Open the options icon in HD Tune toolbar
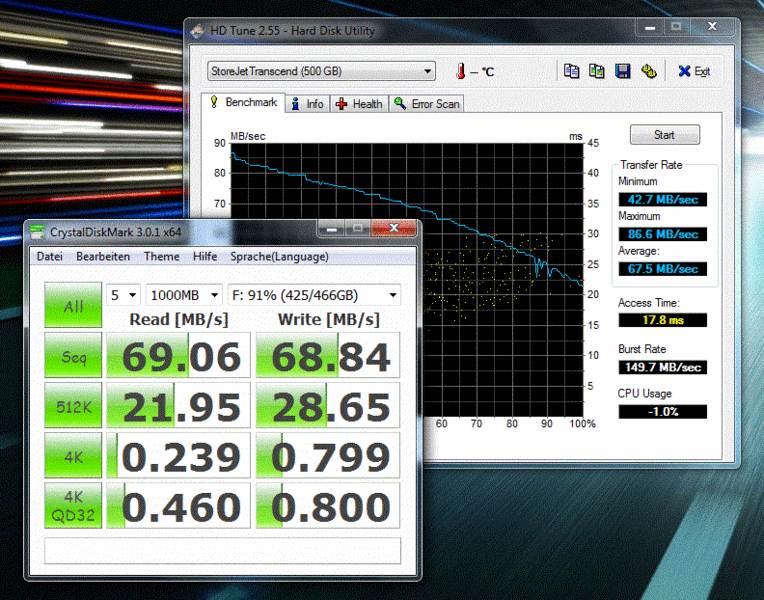 click(x=649, y=71)
